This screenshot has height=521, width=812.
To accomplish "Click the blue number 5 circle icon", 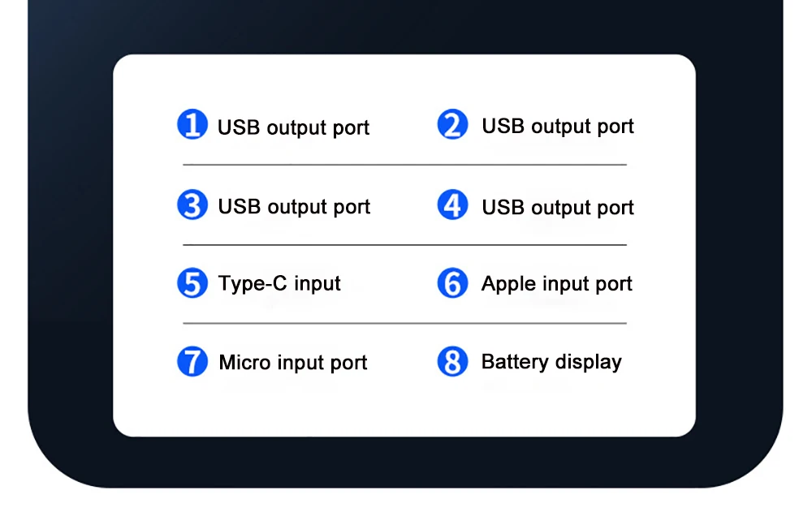I will click(192, 283).
